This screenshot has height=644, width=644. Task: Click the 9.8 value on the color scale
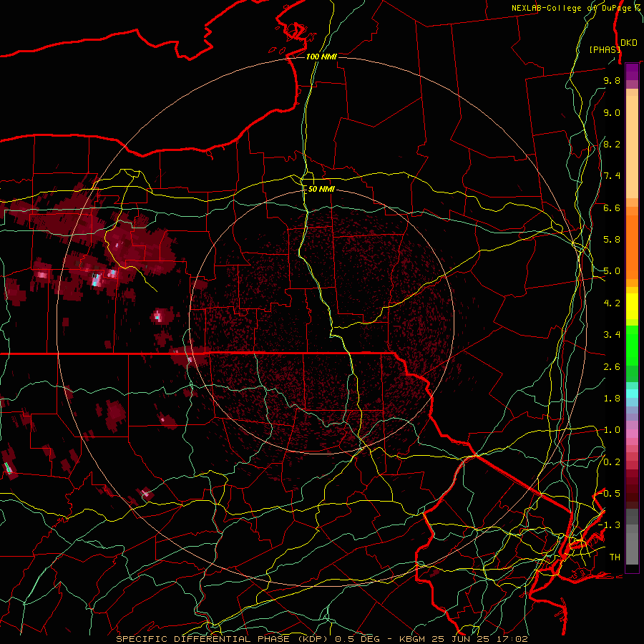[612, 80]
